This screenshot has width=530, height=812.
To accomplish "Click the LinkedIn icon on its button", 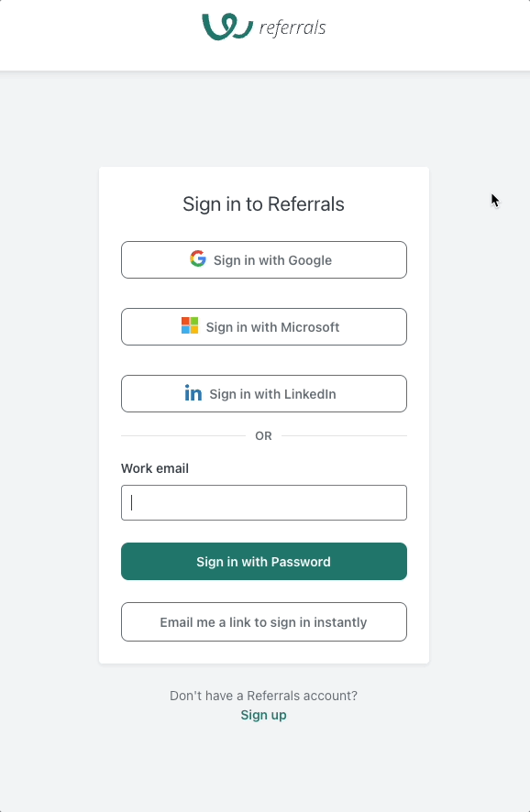I will pos(193,392).
